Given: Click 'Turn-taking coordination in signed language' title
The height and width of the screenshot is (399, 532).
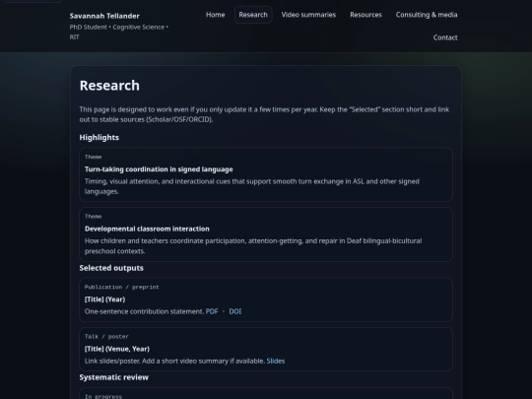Looking at the screenshot, I should coord(159,169).
